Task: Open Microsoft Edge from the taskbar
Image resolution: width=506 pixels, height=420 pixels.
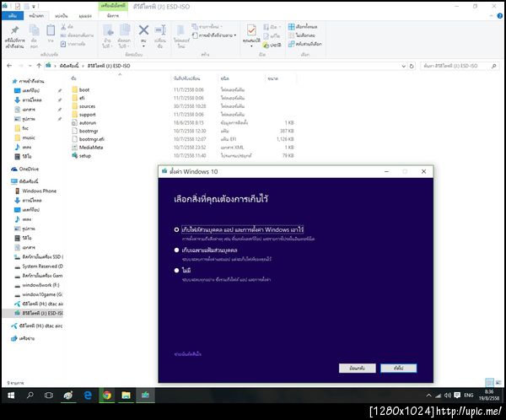Action: tap(88, 396)
